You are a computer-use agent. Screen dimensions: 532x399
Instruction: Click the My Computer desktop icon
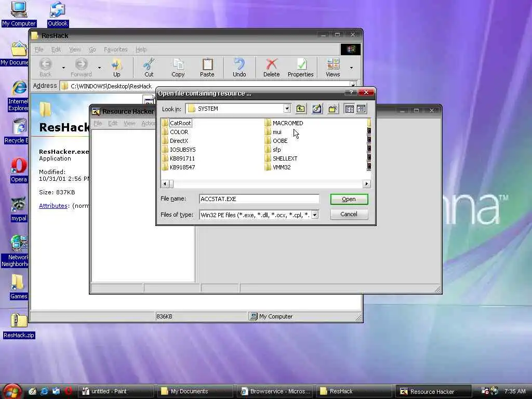[x=19, y=14]
